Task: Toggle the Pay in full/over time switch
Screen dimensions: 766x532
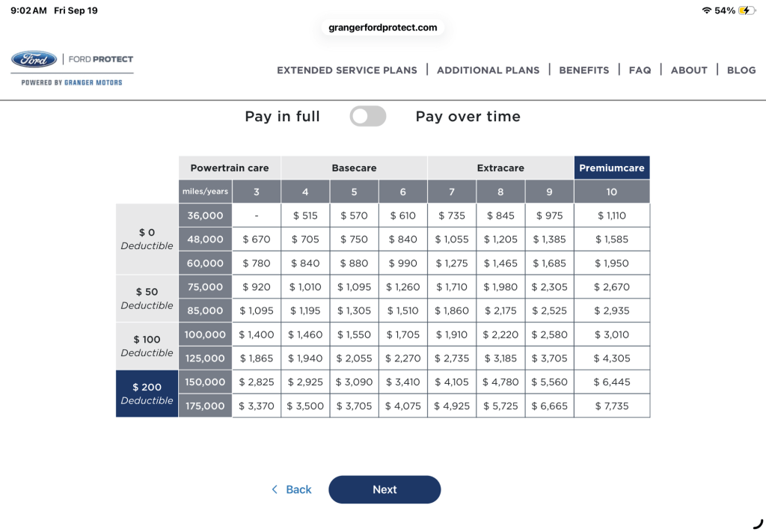Action: [367, 116]
